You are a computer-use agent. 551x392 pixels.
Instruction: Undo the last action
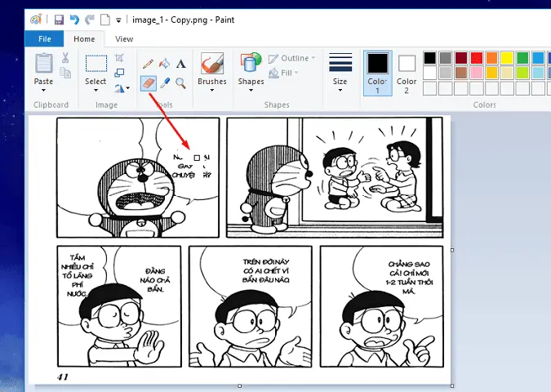[74, 20]
